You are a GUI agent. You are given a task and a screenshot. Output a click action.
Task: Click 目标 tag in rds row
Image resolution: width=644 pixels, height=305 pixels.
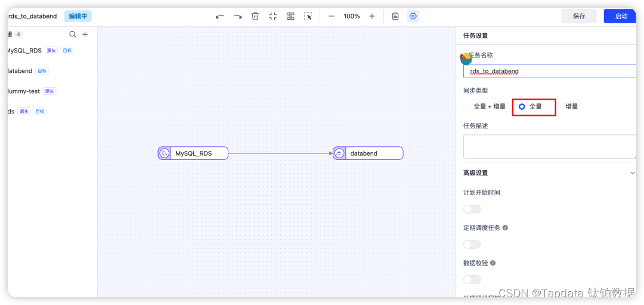coord(40,112)
